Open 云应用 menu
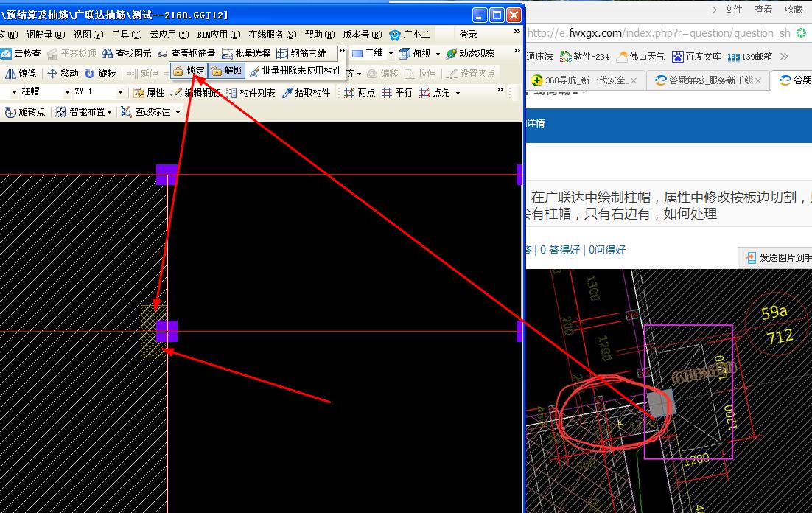812x513 pixels. pyautogui.click(x=169, y=34)
